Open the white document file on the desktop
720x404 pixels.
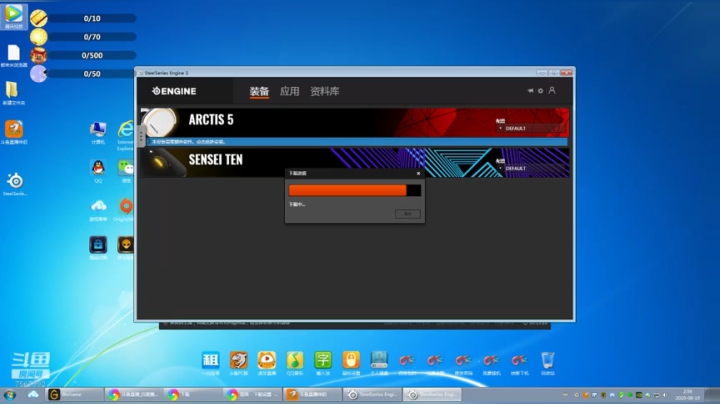pyautogui.click(x=14, y=56)
